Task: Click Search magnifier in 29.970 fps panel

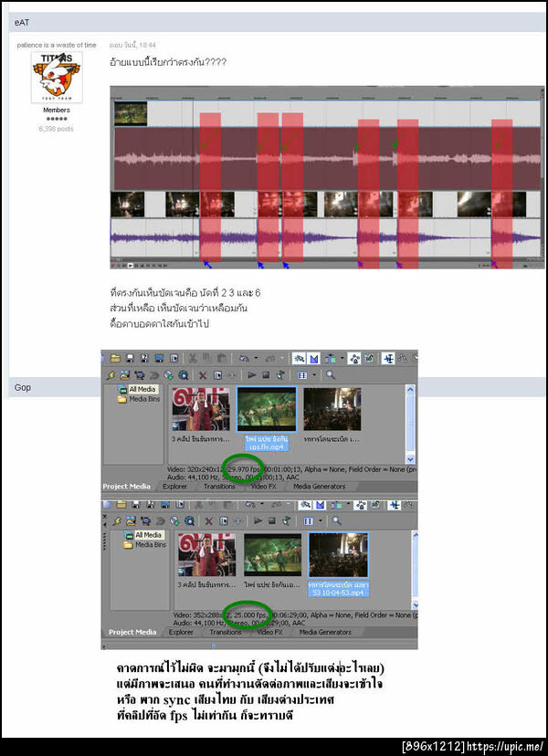Action: coord(331,375)
